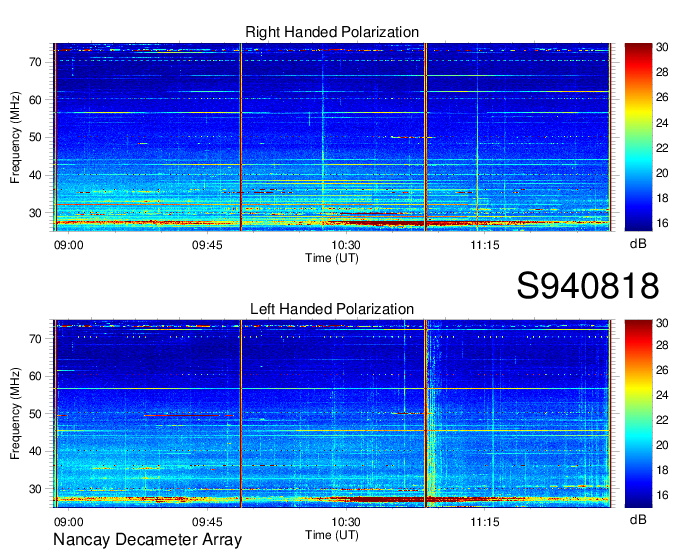Click Frequency (MHz) axis label of Left Handed plot
This screenshot has width=680, height=552.
15,414
